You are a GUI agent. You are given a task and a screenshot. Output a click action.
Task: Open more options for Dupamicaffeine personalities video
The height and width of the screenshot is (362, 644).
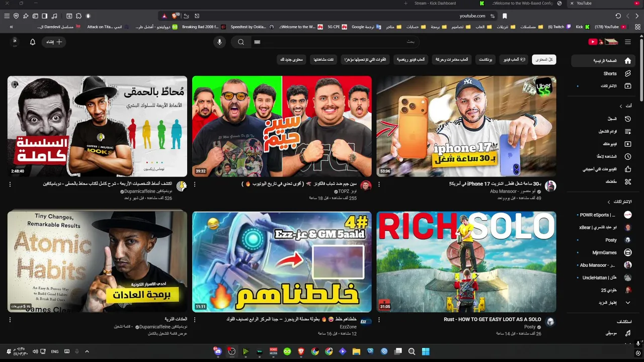click(x=10, y=185)
